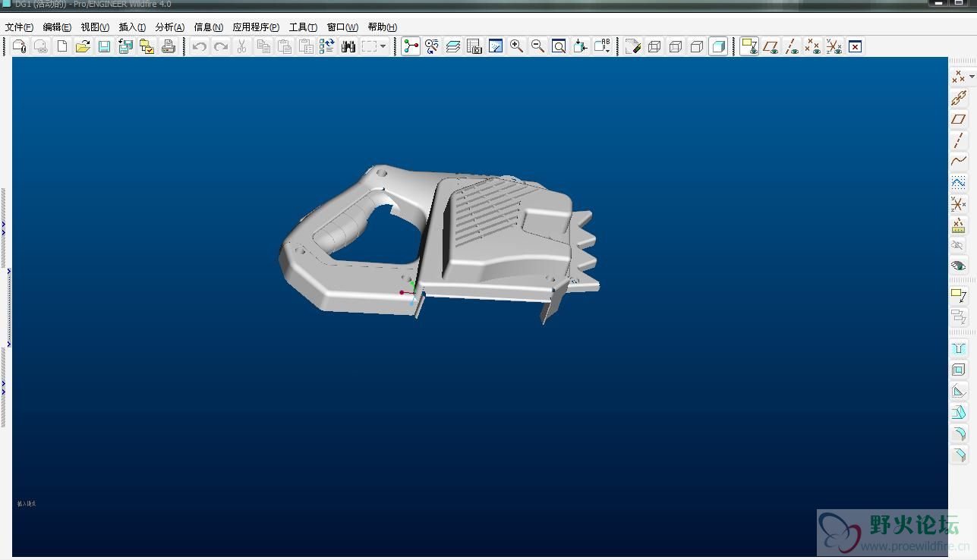
Task: Select the draft tool in right toolbar
Action: click(x=958, y=412)
